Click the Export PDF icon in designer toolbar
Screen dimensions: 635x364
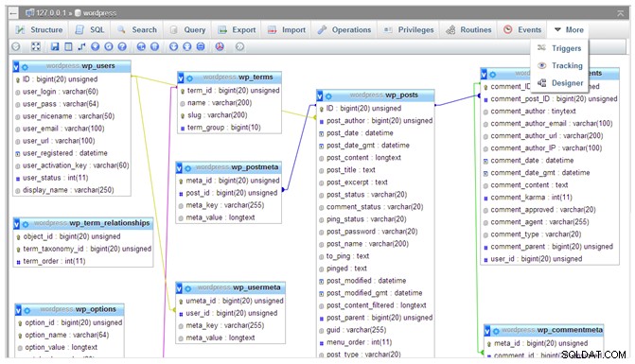[220, 46]
